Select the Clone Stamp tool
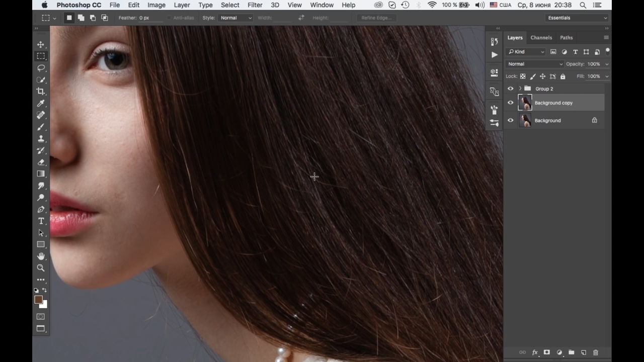The image size is (644, 362). point(41,138)
